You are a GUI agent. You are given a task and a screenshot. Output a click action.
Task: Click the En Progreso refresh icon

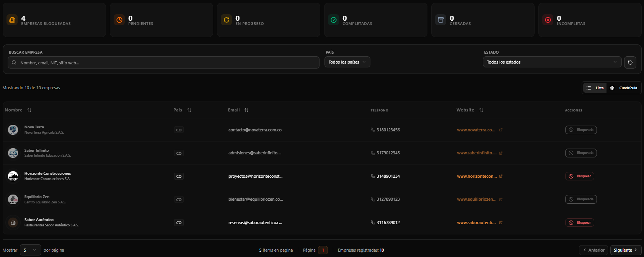click(227, 20)
